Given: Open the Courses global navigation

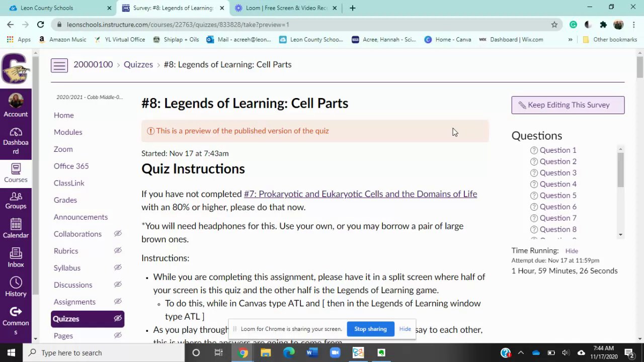Looking at the screenshot, I should coord(16,173).
